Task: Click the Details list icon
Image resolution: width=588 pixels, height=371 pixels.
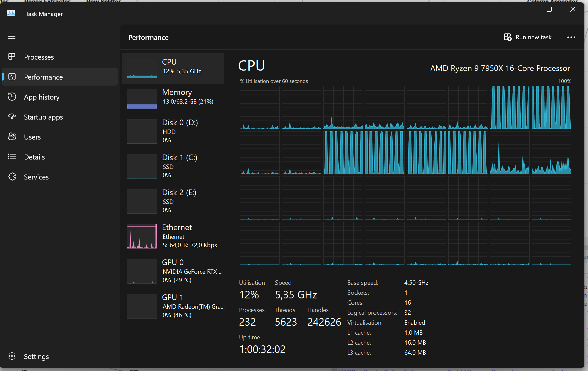Action: (12, 157)
